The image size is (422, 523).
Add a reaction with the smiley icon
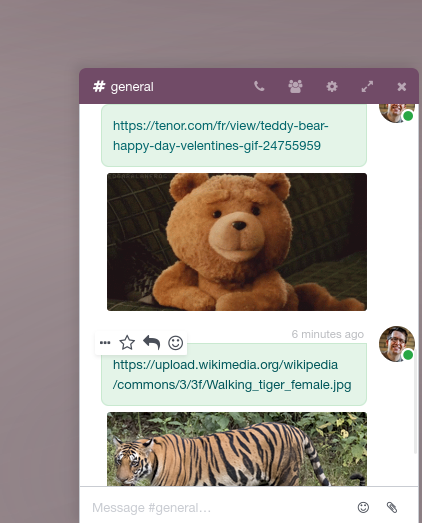click(176, 343)
